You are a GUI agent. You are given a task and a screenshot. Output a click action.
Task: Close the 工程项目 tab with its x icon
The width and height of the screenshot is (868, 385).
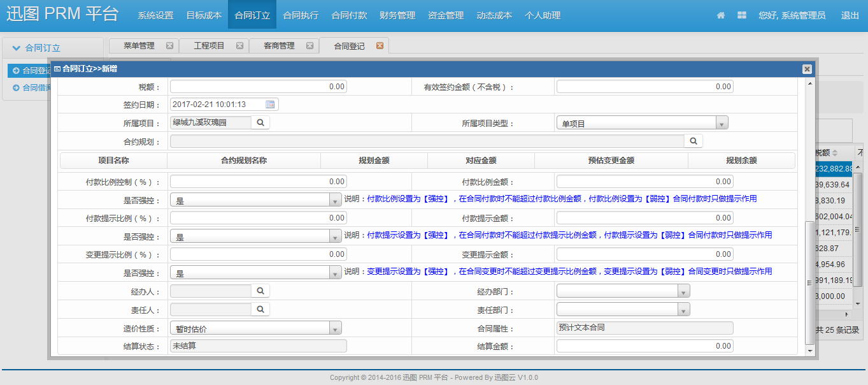click(239, 46)
